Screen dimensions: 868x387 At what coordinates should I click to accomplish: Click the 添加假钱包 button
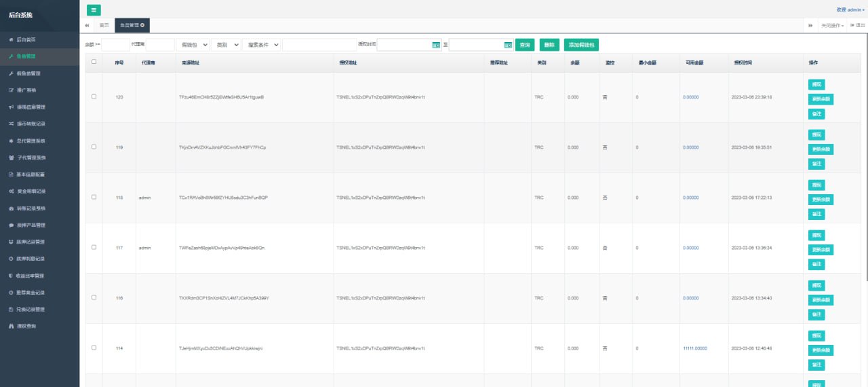click(x=581, y=45)
